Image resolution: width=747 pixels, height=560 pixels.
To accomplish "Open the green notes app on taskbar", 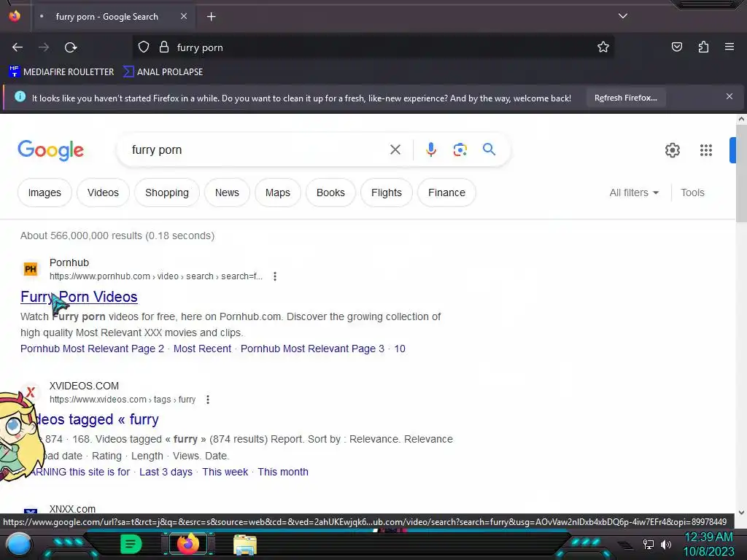I will [131, 544].
